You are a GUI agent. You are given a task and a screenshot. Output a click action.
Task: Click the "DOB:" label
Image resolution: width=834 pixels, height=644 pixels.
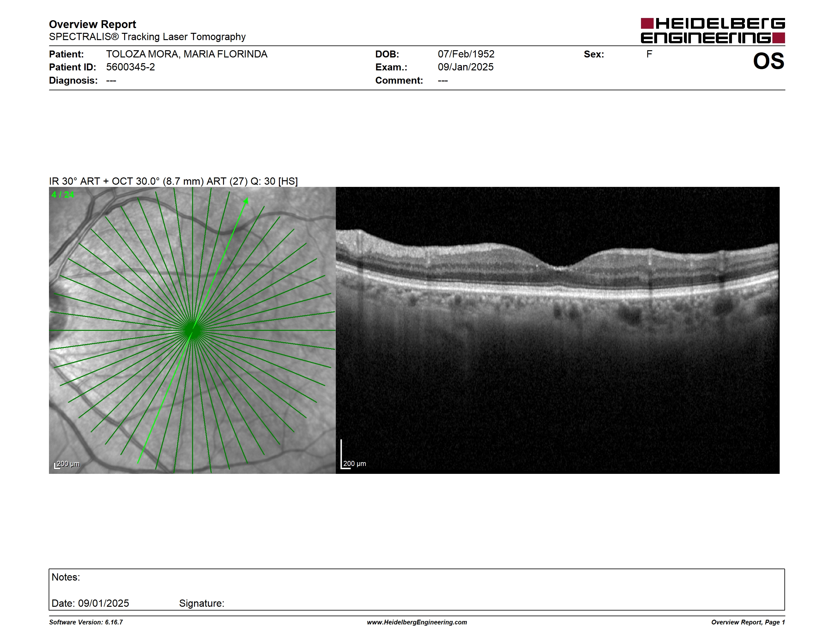pyautogui.click(x=387, y=54)
